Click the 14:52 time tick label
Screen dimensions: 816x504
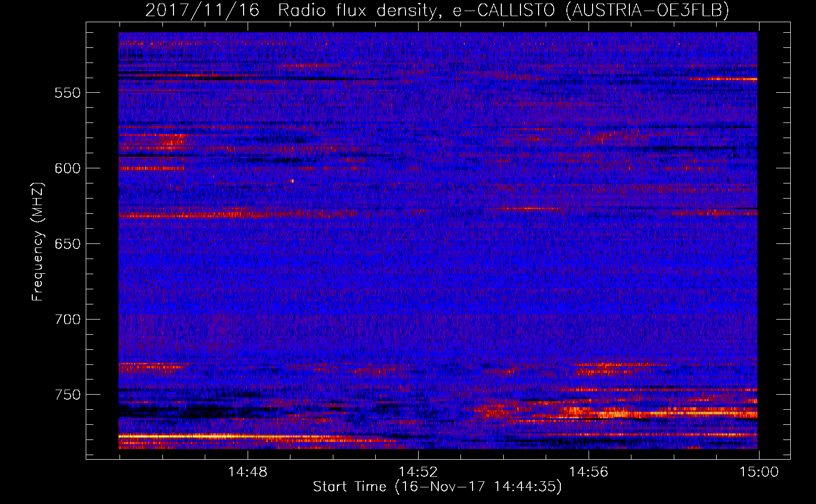coord(418,472)
